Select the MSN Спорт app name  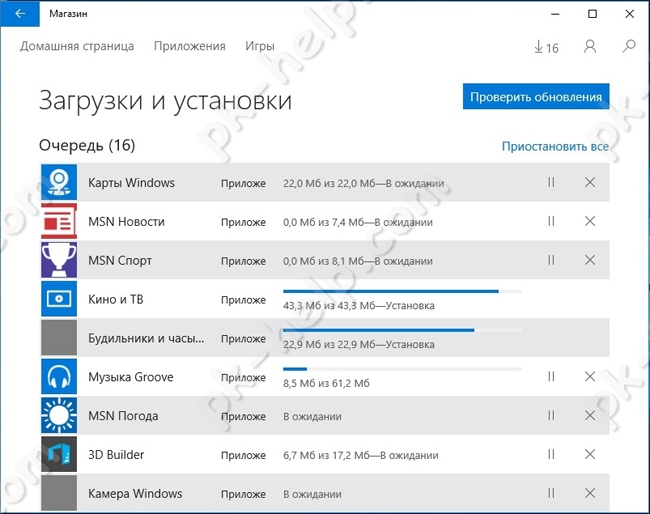point(120,261)
